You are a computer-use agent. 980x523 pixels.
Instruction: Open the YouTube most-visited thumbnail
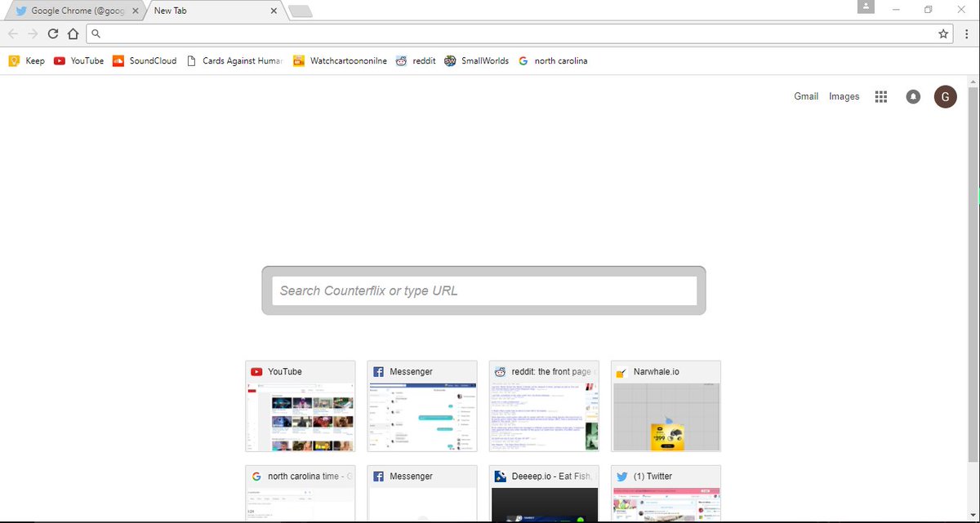[301, 406]
